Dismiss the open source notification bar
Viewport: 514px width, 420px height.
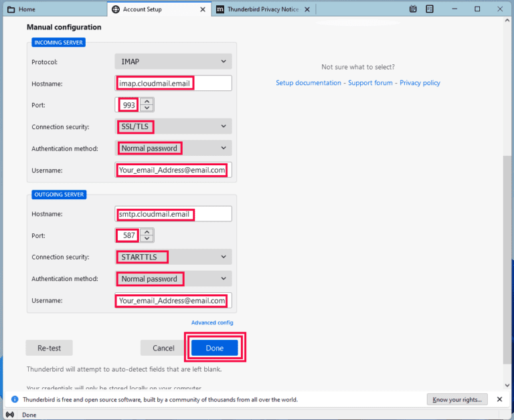coord(499,399)
